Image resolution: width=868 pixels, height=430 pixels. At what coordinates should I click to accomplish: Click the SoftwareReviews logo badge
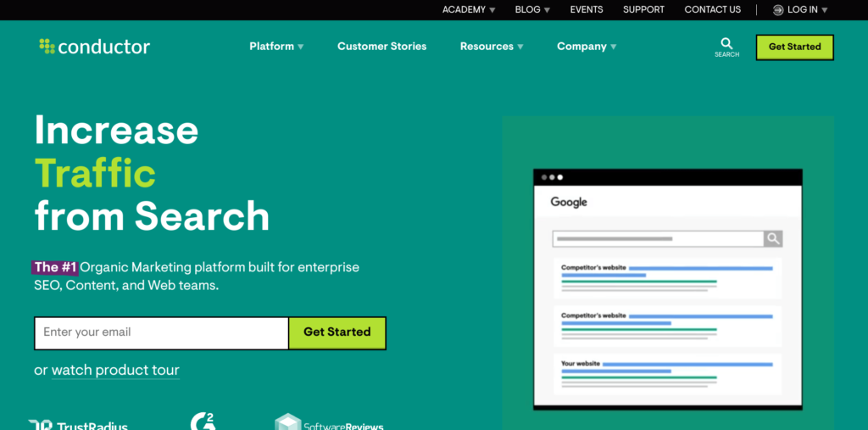pyautogui.click(x=329, y=422)
